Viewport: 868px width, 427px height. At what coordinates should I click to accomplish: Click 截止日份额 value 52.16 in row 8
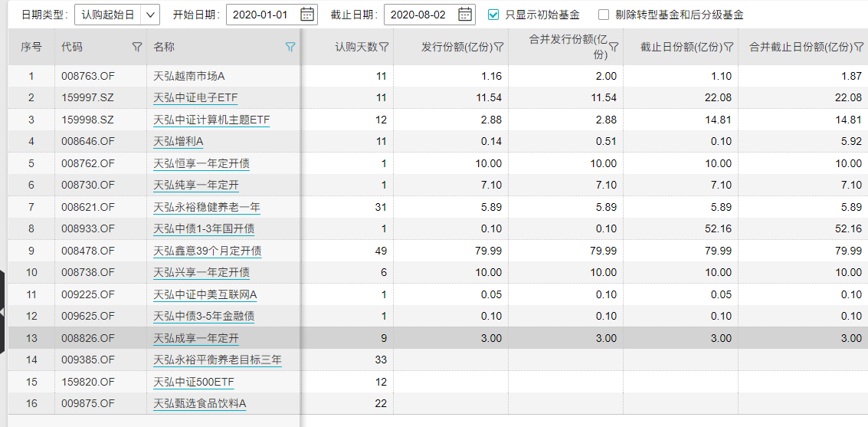718,228
